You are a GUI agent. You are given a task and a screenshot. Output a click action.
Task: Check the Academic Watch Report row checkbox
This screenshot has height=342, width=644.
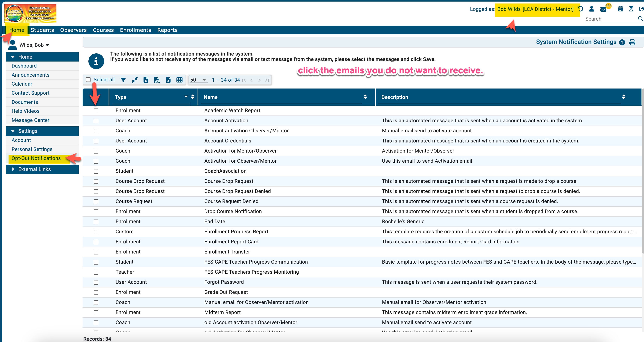(x=96, y=111)
